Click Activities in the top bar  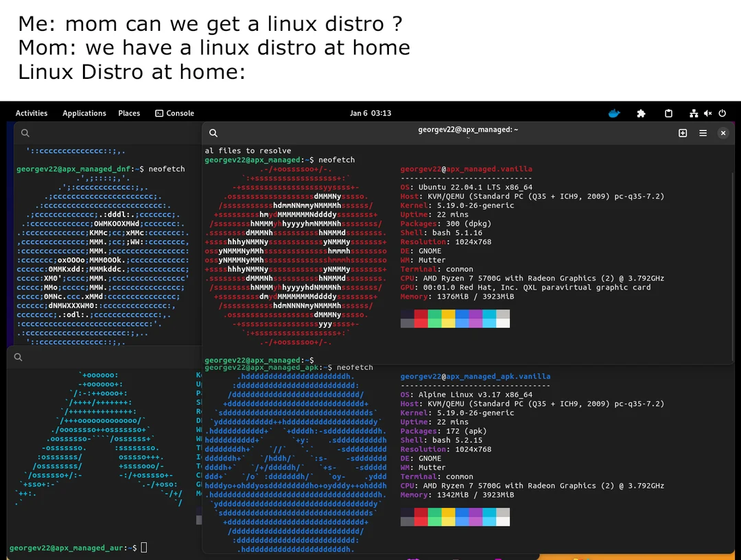[32, 113]
